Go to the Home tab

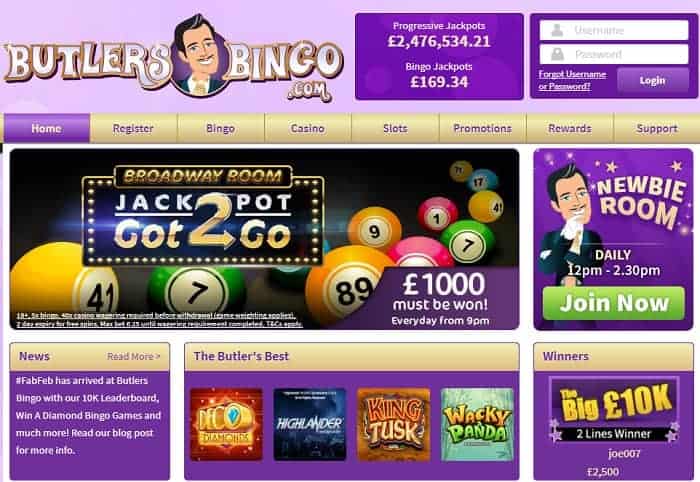(x=47, y=129)
